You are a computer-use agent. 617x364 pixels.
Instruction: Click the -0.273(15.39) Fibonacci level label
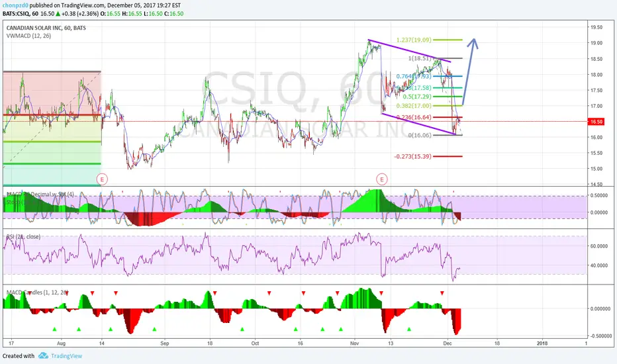(413, 157)
